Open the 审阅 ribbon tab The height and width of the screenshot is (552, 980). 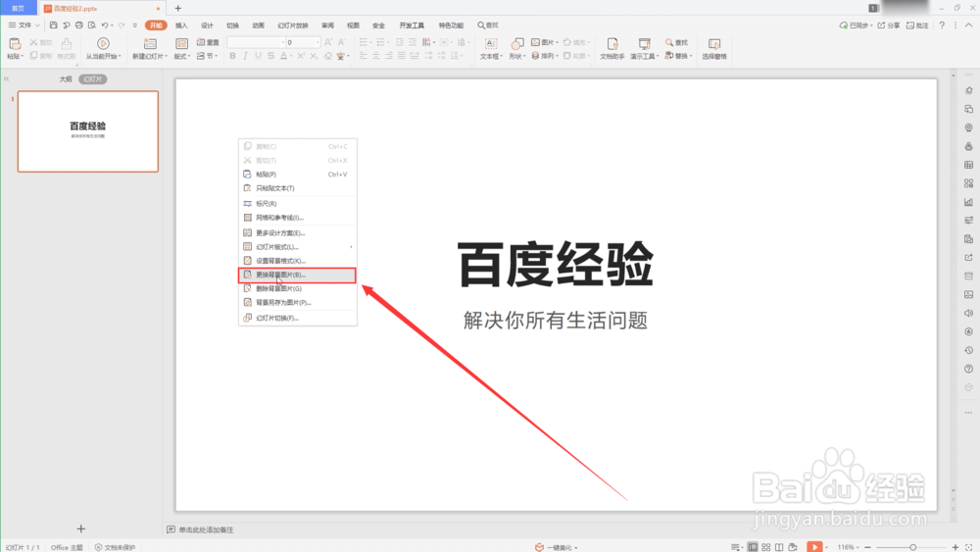coord(327,25)
